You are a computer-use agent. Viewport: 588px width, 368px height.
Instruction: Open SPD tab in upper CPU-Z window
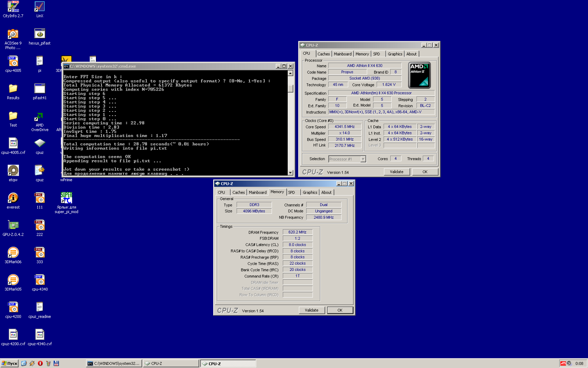[377, 54]
